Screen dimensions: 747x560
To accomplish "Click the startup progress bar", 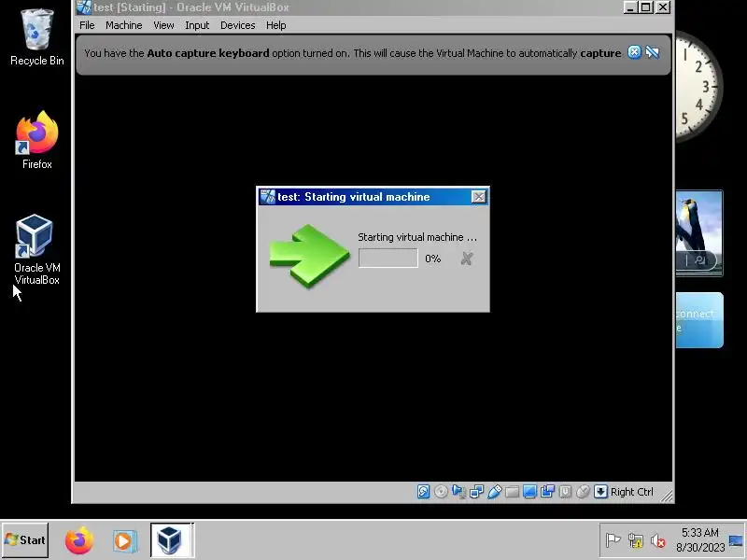I will pyautogui.click(x=388, y=259).
